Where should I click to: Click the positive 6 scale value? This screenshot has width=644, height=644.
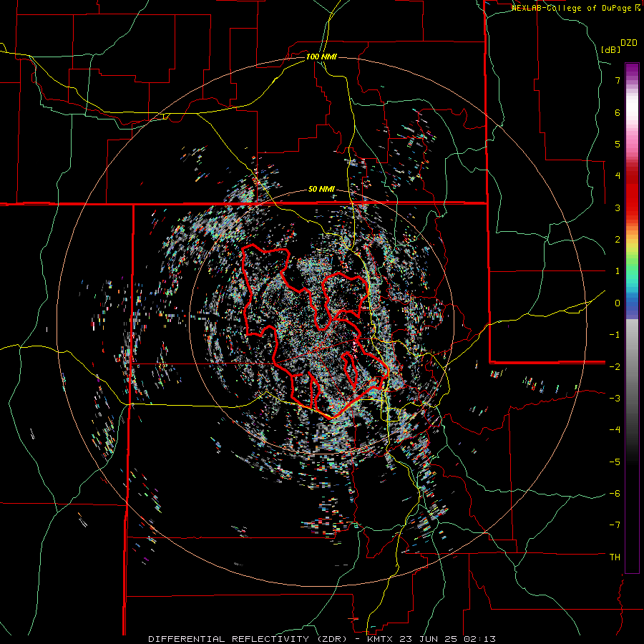pos(618,112)
